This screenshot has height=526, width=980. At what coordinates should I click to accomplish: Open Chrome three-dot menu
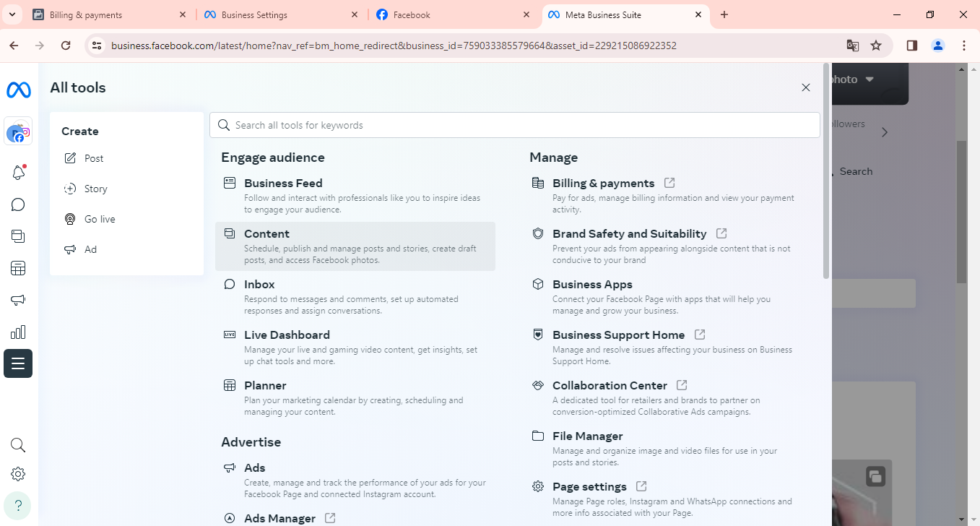(964, 46)
